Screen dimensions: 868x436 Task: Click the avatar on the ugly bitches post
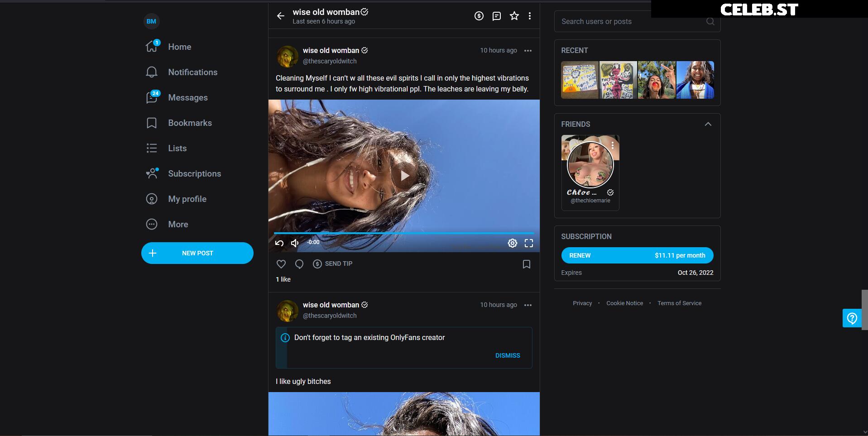pos(288,311)
